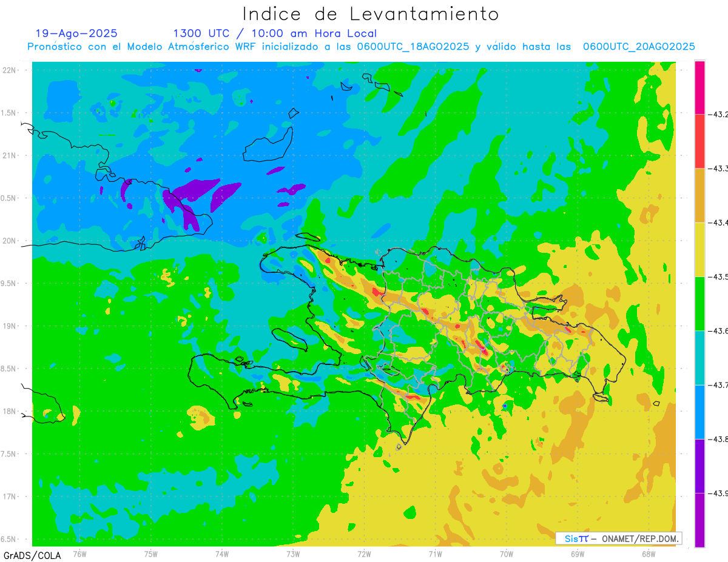Click the legend value '-43.4'
Viewport: 728px width, 562px height.
pyautogui.click(x=718, y=222)
